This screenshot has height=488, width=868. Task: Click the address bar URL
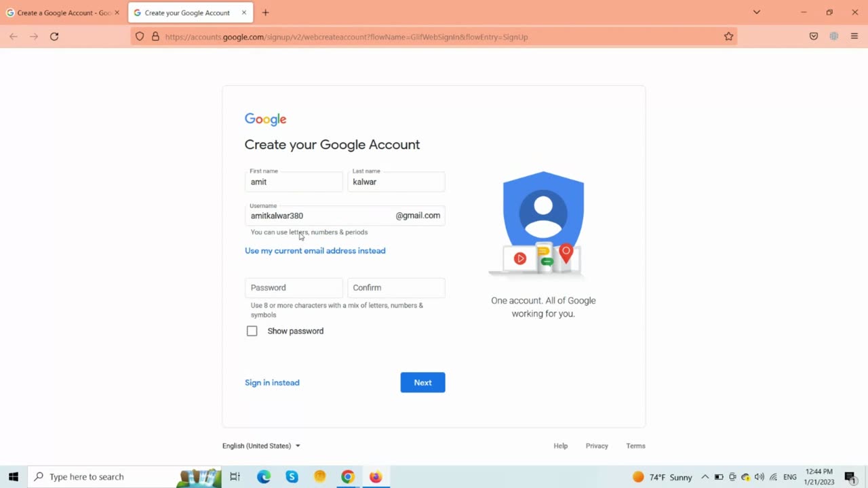346,37
